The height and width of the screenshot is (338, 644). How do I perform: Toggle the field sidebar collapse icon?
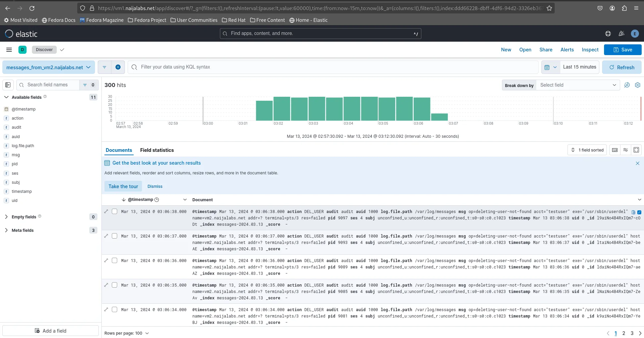8,85
